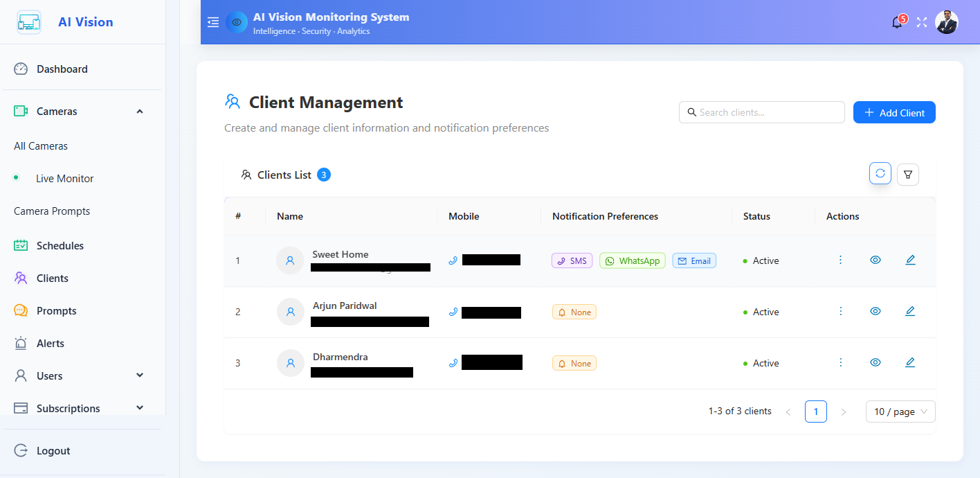Open Schedules from the sidebar
Image resolution: width=980 pixels, height=478 pixels.
(x=60, y=246)
